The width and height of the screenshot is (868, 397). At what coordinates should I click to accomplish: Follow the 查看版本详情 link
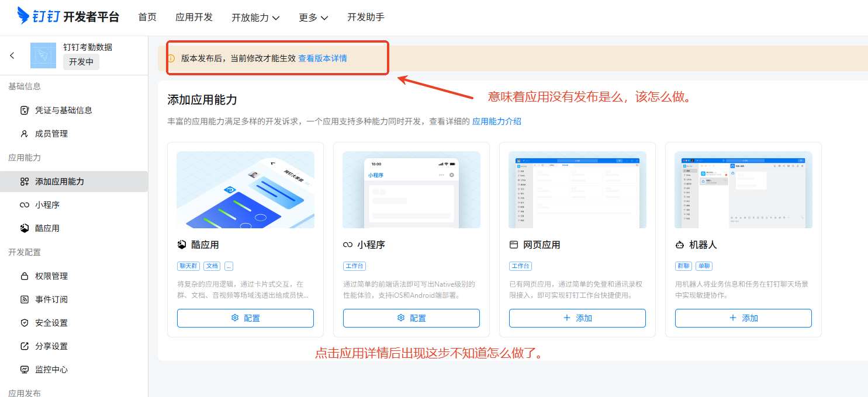(323, 58)
